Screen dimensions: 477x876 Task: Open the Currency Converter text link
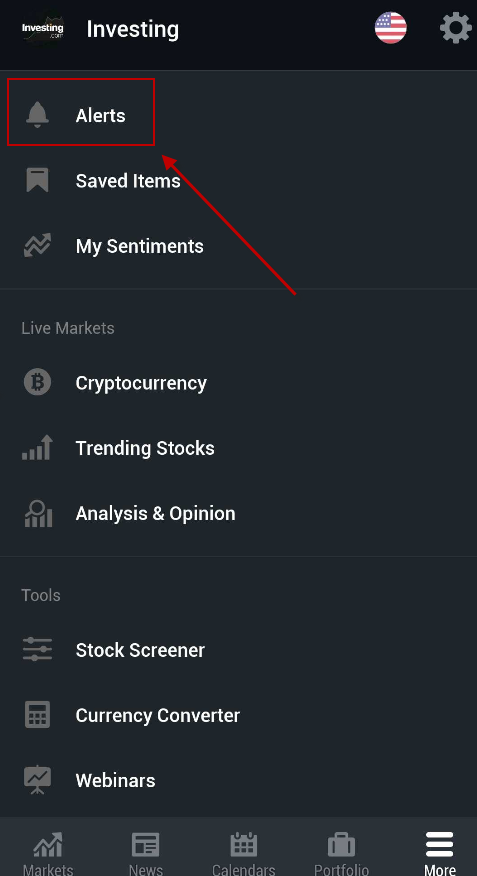[x=158, y=715]
